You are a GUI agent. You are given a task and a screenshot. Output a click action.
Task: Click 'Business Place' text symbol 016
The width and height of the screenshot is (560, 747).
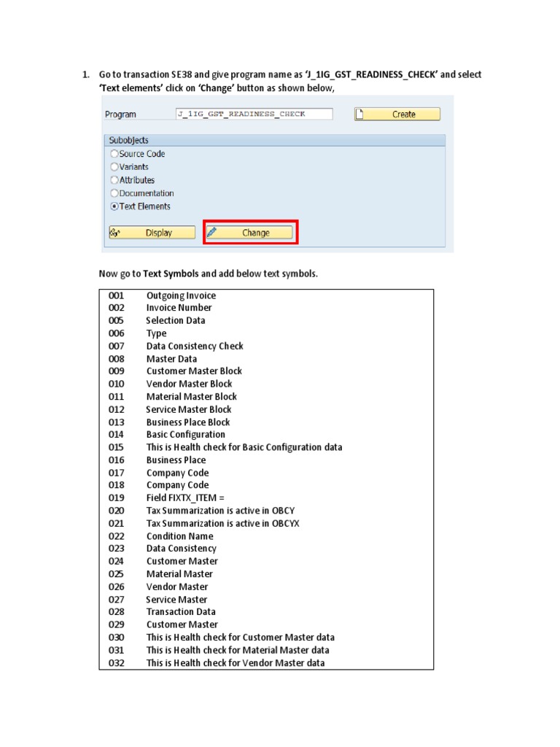[176, 460]
